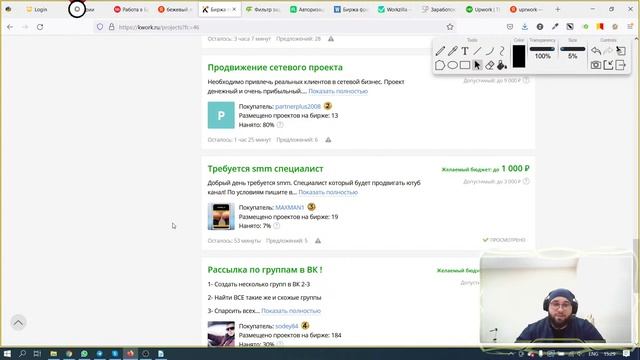Open Windows taskbar search

tap(22, 353)
